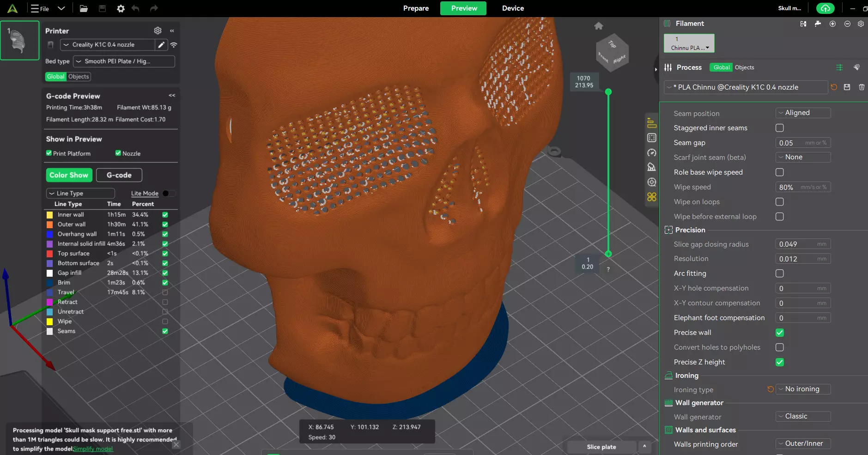The height and width of the screenshot is (455, 868).
Task: Click the filament spool icon in vertical toolbar
Action: [x=652, y=182]
